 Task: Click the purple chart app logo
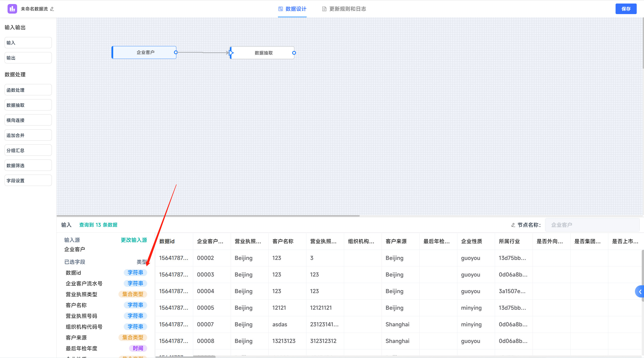pos(12,9)
